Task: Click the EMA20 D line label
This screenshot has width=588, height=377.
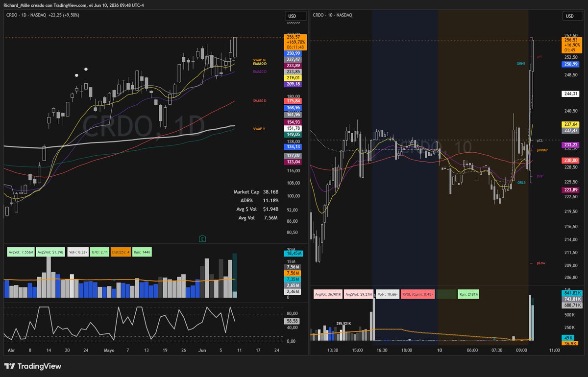Action: click(260, 71)
